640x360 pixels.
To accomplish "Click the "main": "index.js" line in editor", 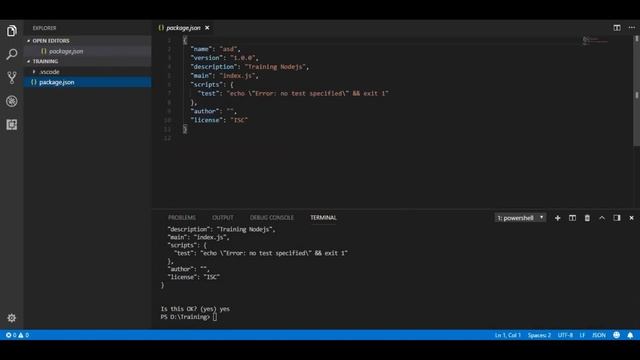I will (x=224, y=76).
